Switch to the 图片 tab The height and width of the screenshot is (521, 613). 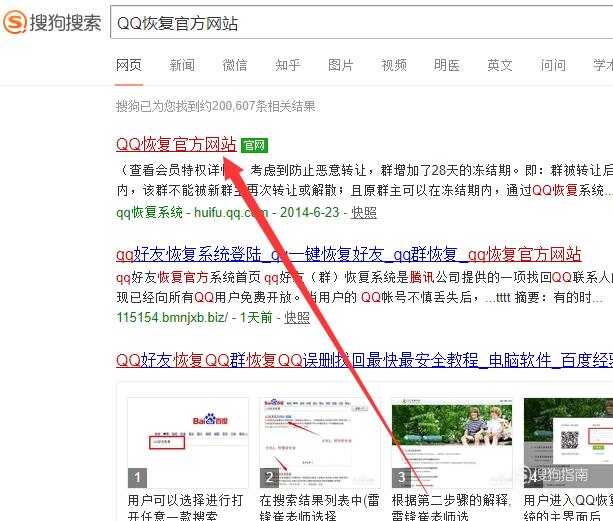tap(341, 65)
